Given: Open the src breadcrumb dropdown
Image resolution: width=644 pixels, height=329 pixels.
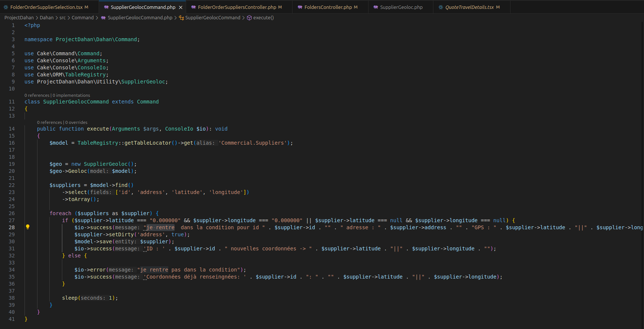Looking at the screenshot, I should (x=62, y=18).
